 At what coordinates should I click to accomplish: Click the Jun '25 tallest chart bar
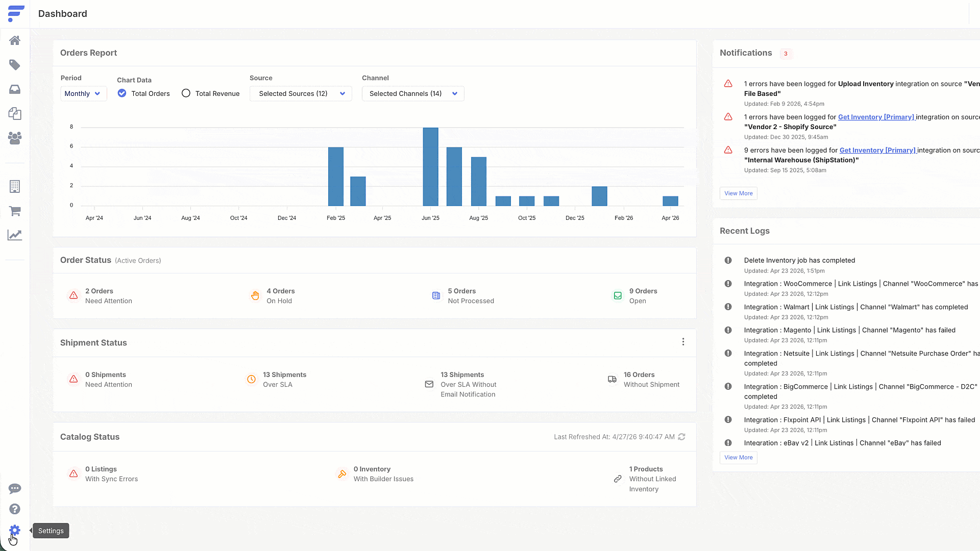(430, 166)
